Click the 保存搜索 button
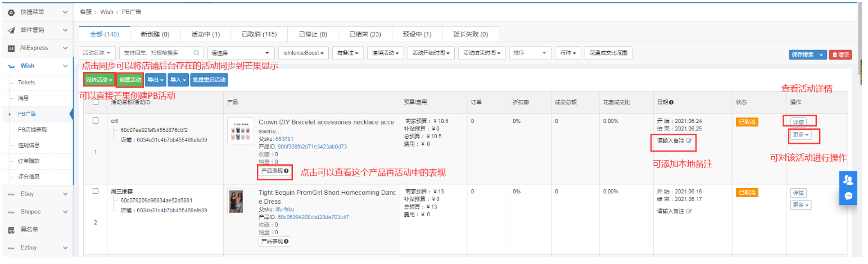Viewport: 868px width, 264px height. [803, 54]
